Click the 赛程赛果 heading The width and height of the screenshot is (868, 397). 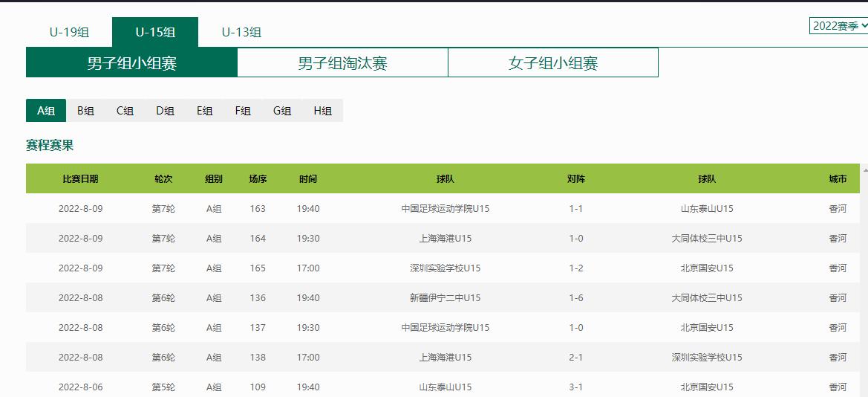(x=50, y=145)
